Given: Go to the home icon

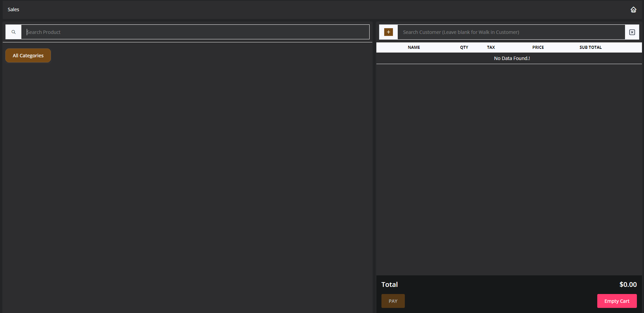Looking at the screenshot, I should [633, 9].
